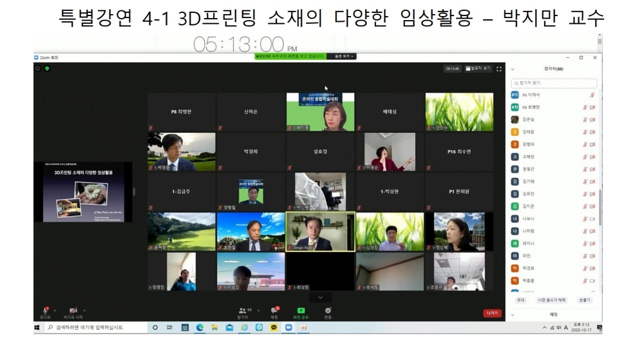Click the 손들기 raise hand button

click(584, 300)
